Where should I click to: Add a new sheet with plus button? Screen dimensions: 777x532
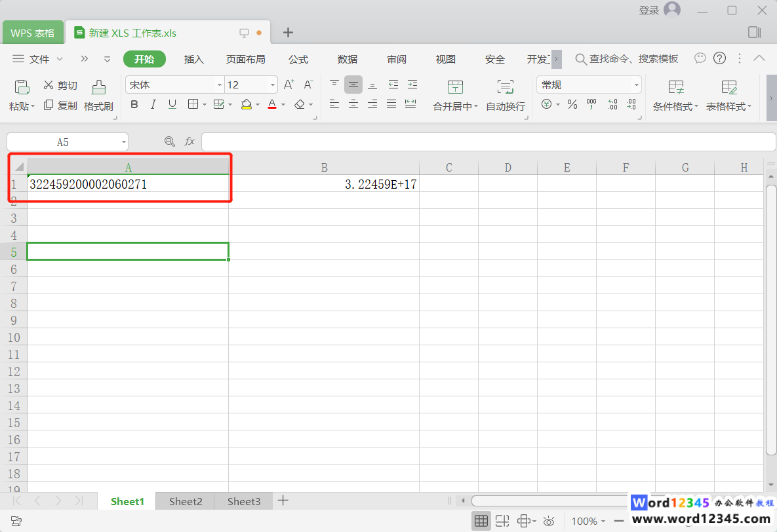click(x=283, y=501)
